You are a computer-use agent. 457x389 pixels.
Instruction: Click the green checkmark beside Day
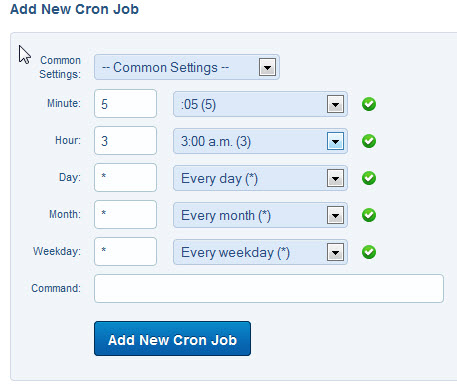[x=369, y=178]
